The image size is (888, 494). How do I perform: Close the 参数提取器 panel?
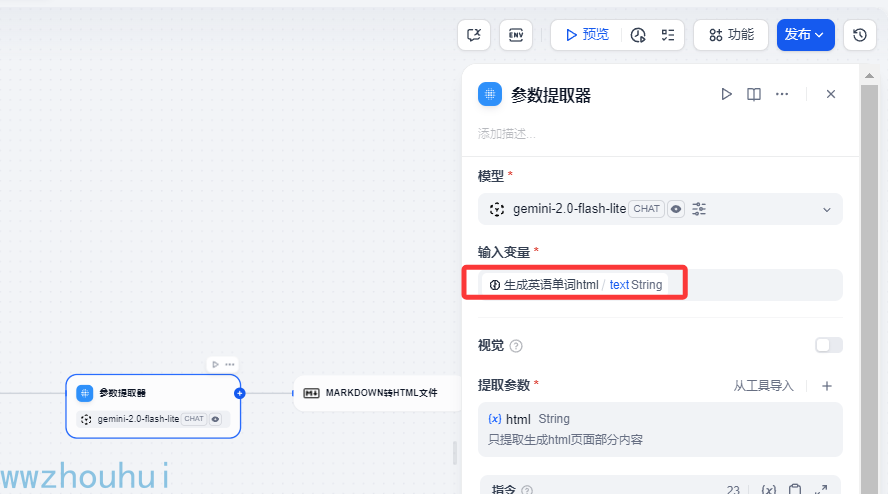[x=831, y=94]
